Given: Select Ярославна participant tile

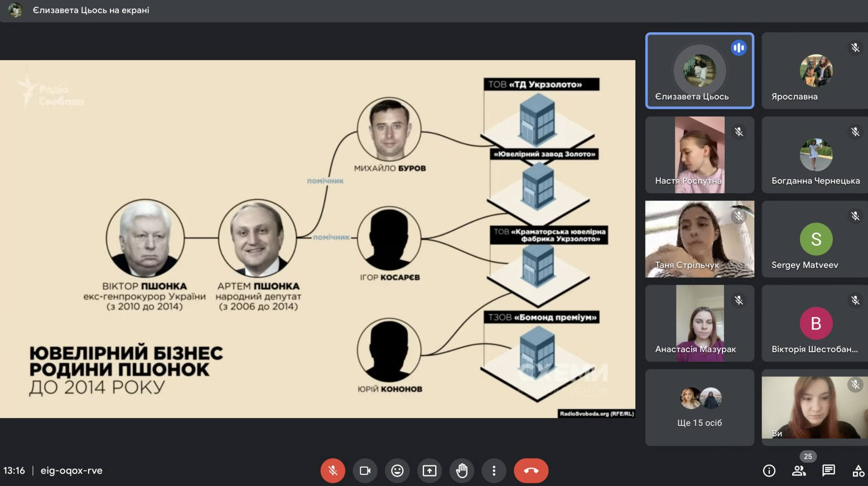Looking at the screenshot, I should [x=815, y=71].
